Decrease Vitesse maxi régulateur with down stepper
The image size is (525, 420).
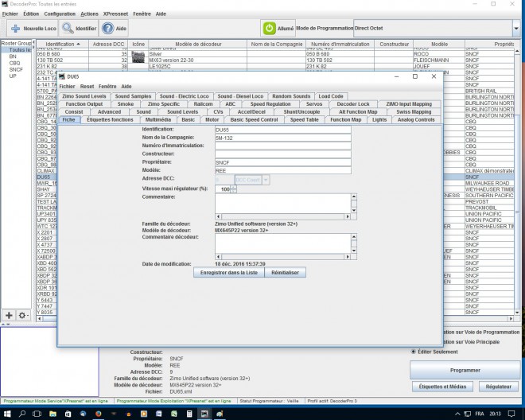click(233, 191)
